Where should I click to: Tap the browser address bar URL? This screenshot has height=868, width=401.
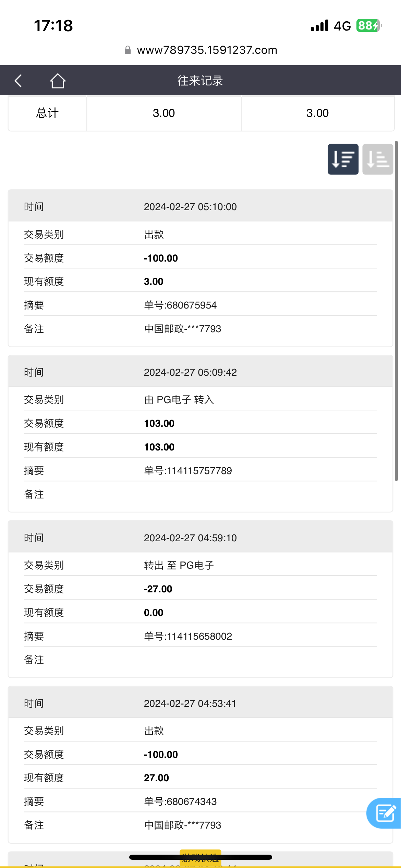207,50
